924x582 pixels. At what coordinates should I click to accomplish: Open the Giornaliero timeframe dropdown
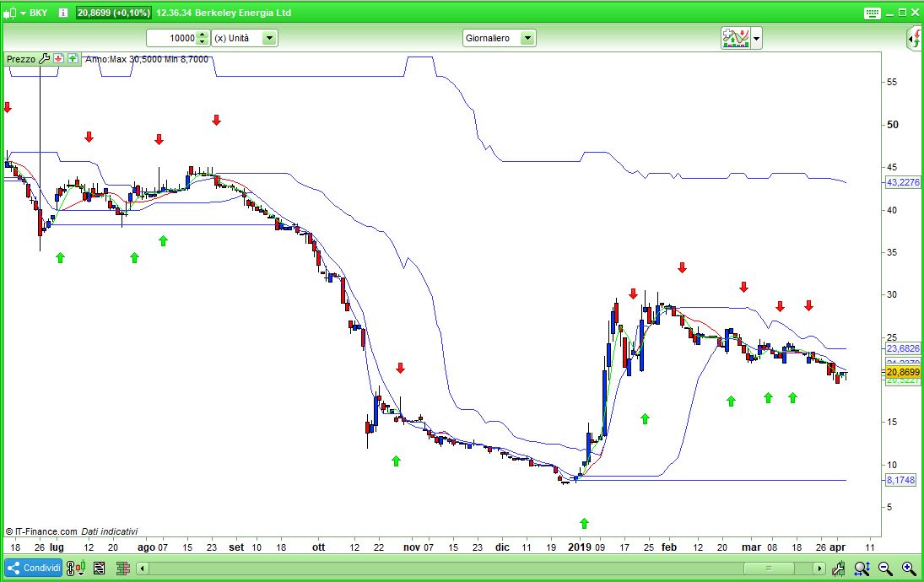click(x=499, y=38)
